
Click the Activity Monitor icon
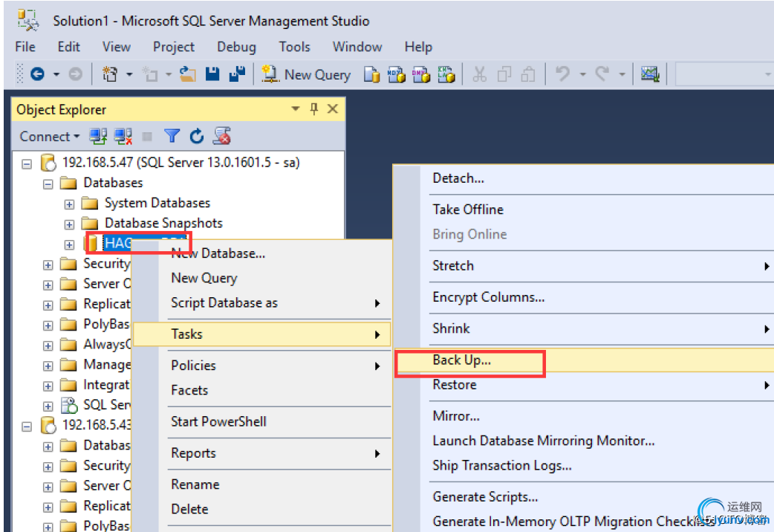pos(650,74)
